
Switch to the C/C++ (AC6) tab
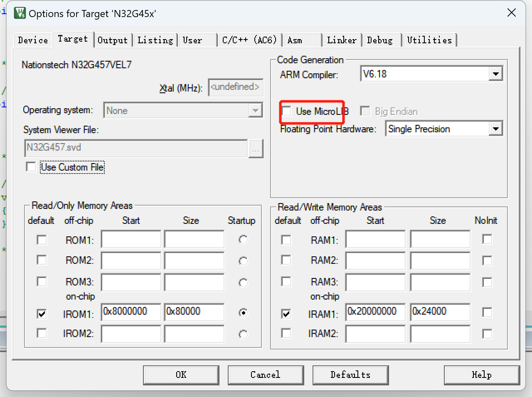(249, 40)
